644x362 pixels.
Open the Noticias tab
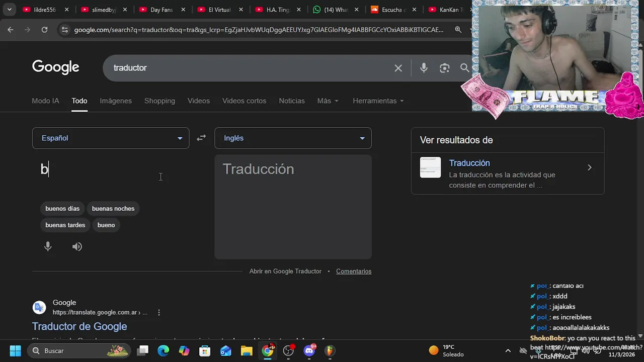[x=292, y=101]
